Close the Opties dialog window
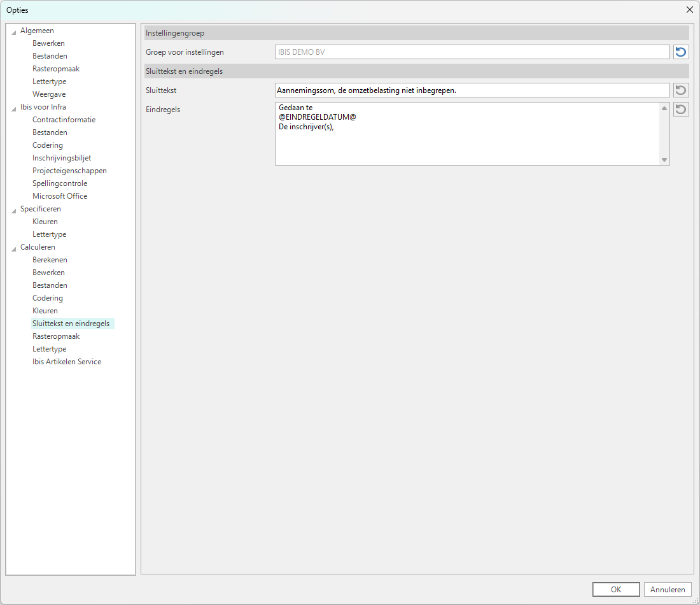The width and height of the screenshot is (700, 605). [689, 10]
